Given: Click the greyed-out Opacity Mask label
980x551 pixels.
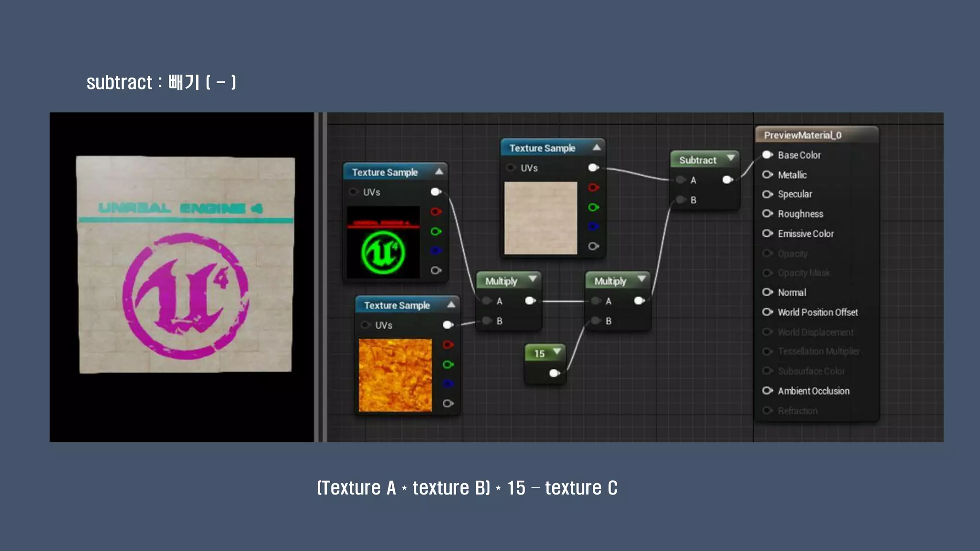Looking at the screenshot, I should point(804,273).
